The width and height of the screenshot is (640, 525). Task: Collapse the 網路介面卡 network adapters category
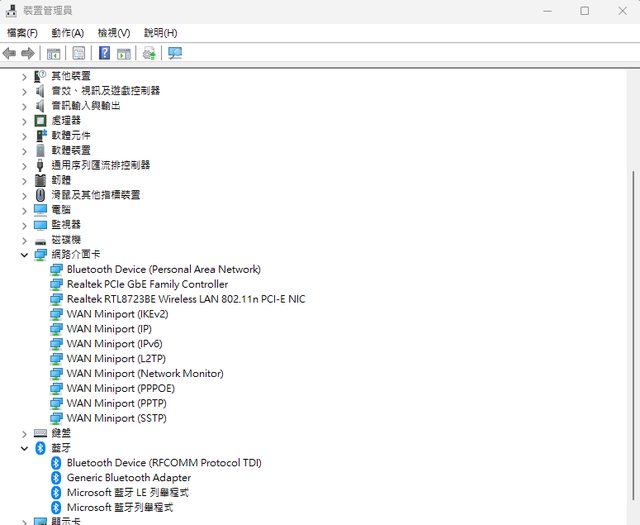click(25, 255)
